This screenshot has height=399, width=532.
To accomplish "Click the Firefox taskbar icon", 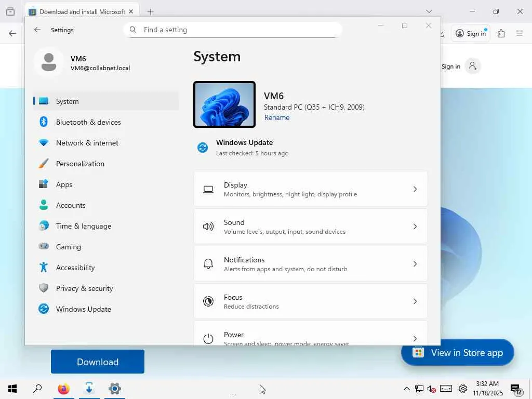I will point(63,389).
